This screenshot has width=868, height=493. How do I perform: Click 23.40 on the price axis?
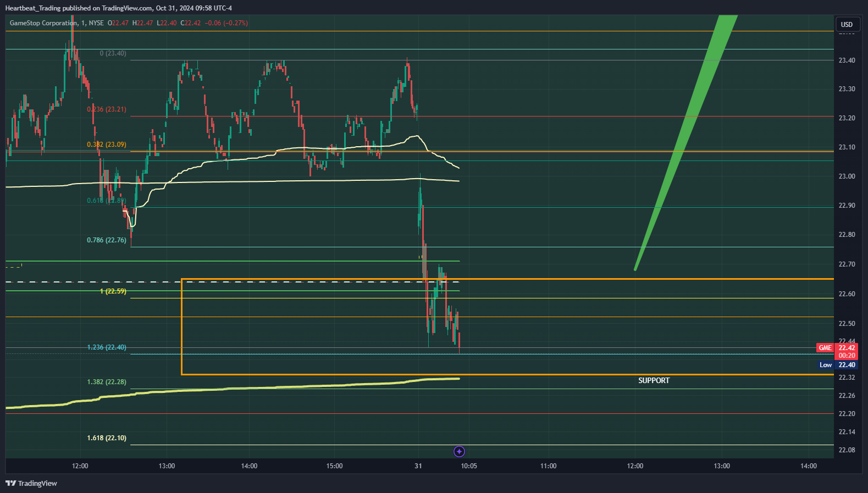tap(847, 60)
